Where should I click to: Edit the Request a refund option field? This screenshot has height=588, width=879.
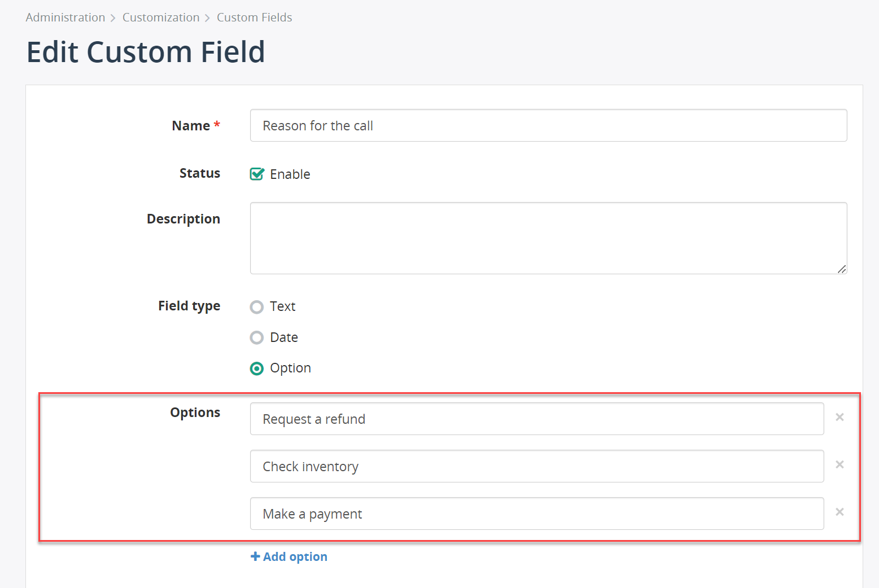coord(537,419)
